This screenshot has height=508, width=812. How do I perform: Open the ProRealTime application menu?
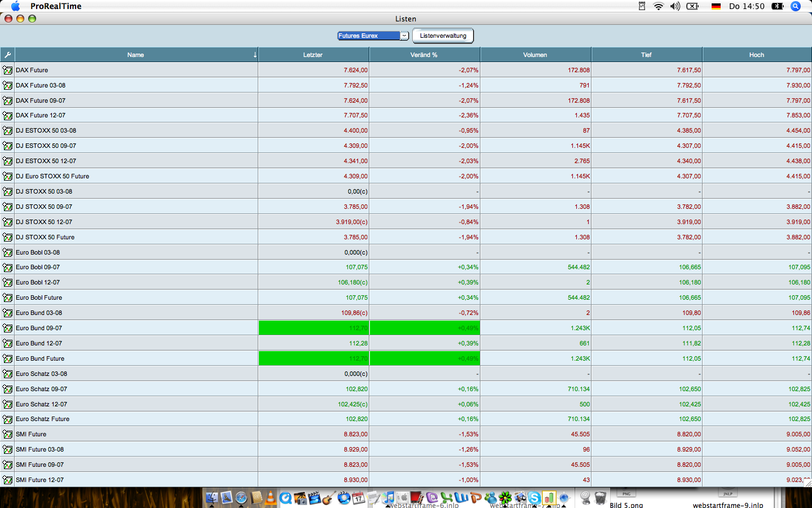click(56, 6)
